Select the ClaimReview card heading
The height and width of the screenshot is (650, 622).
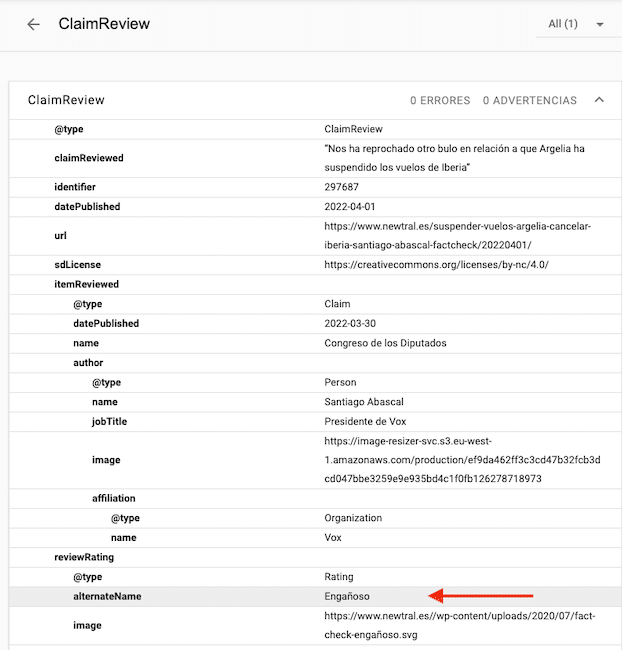pos(66,100)
